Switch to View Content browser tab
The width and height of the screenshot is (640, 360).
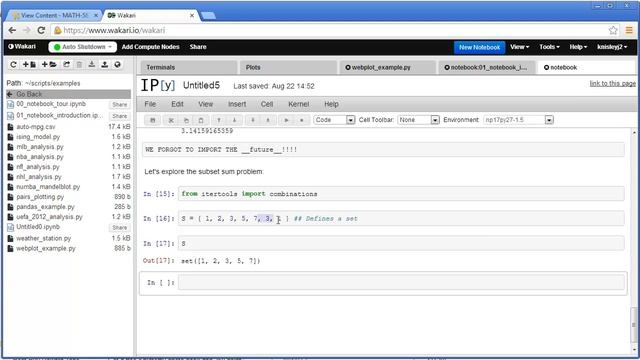tap(55, 16)
